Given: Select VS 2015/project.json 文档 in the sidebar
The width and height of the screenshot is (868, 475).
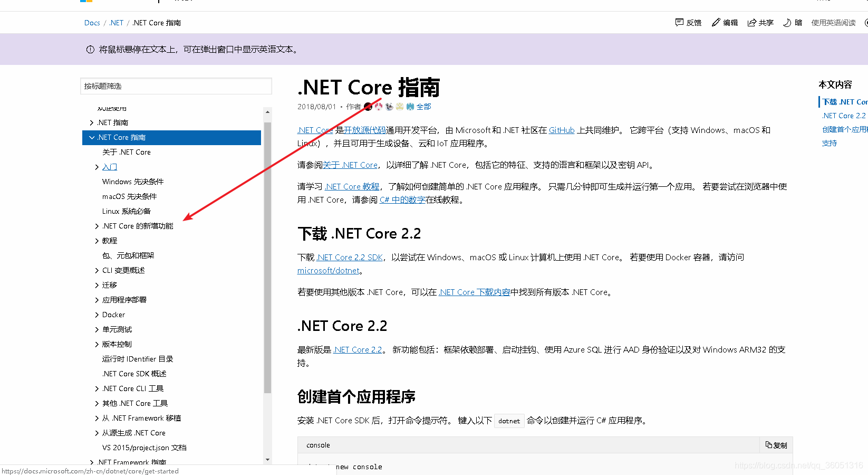Looking at the screenshot, I should pyautogui.click(x=144, y=448).
